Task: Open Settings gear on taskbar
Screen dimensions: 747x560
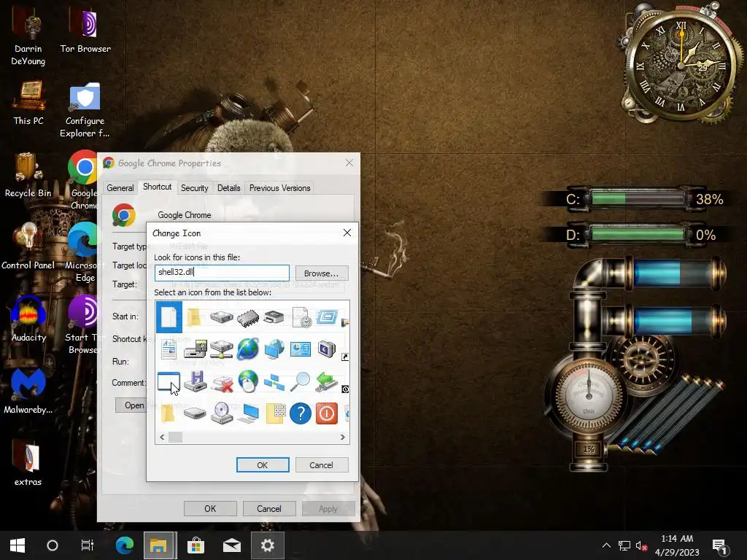Action: (x=268, y=545)
